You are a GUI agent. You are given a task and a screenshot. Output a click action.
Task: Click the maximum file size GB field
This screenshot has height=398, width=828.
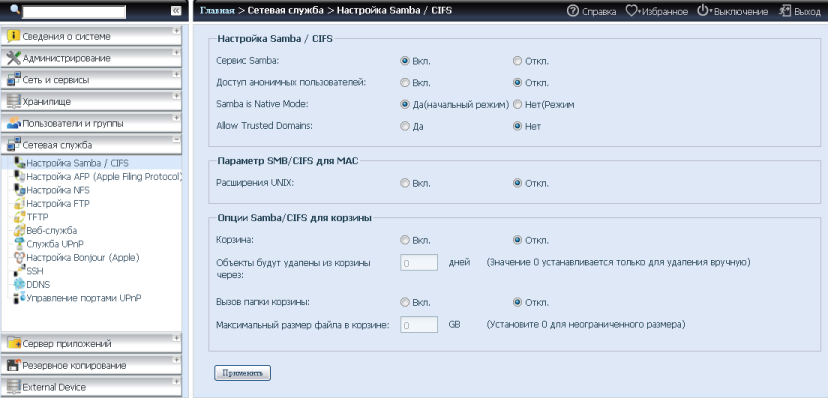pos(419,325)
